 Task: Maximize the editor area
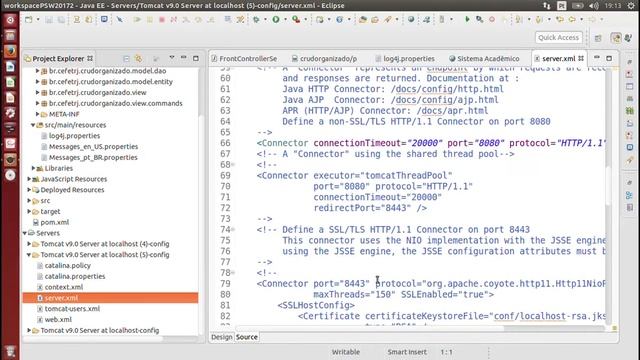point(609,58)
